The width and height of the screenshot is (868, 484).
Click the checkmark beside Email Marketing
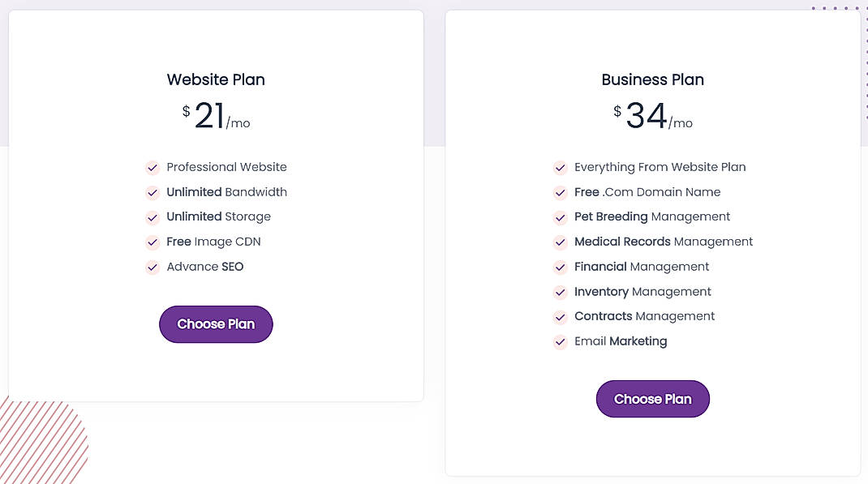coord(561,341)
